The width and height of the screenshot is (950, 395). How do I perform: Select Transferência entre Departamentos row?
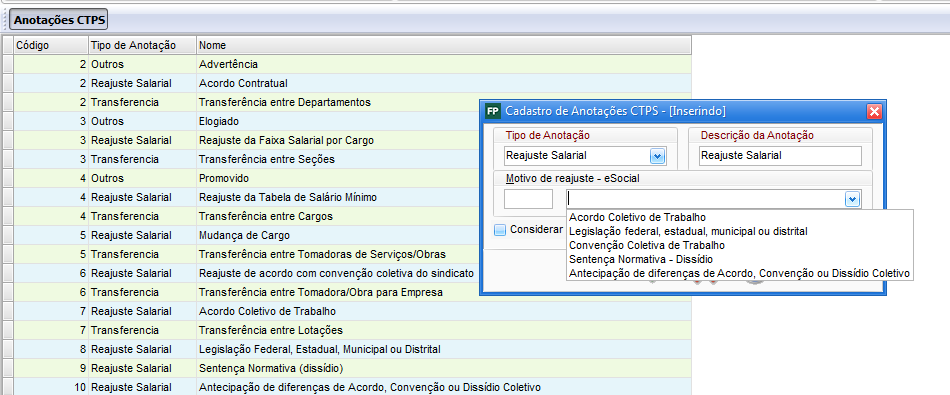click(346, 102)
